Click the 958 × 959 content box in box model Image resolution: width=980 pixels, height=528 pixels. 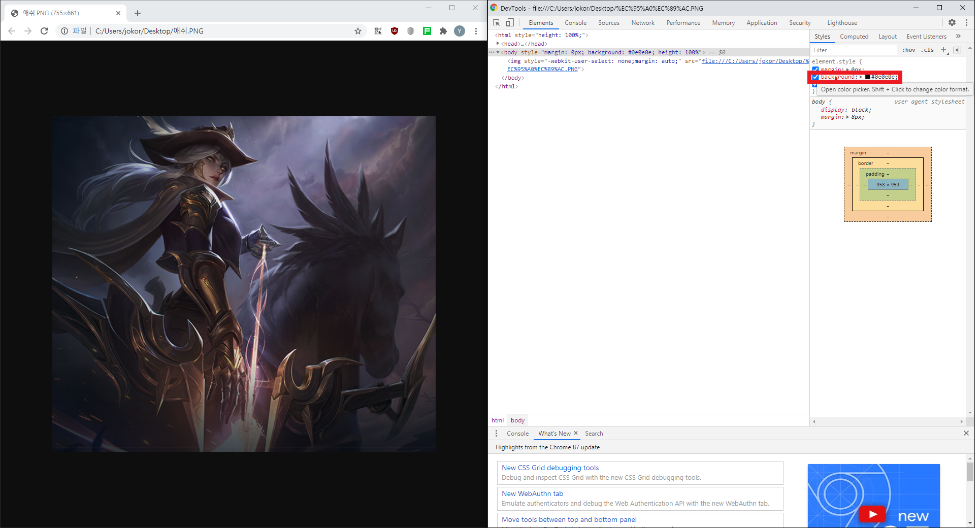coord(888,185)
